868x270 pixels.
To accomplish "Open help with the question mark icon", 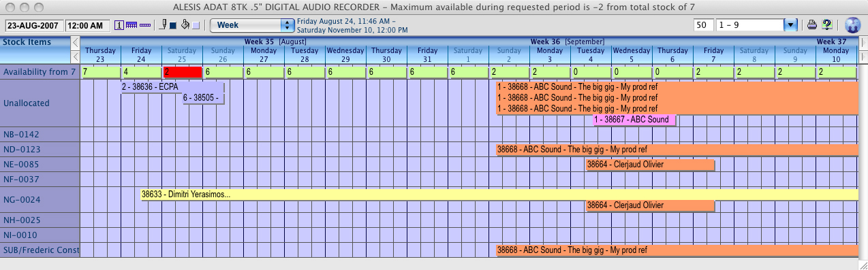I will click(826, 25).
